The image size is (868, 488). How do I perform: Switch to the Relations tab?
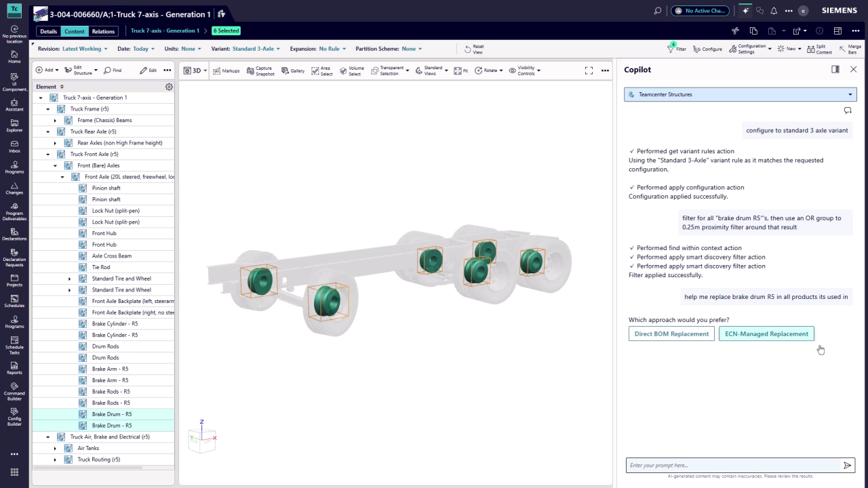coord(103,31)
